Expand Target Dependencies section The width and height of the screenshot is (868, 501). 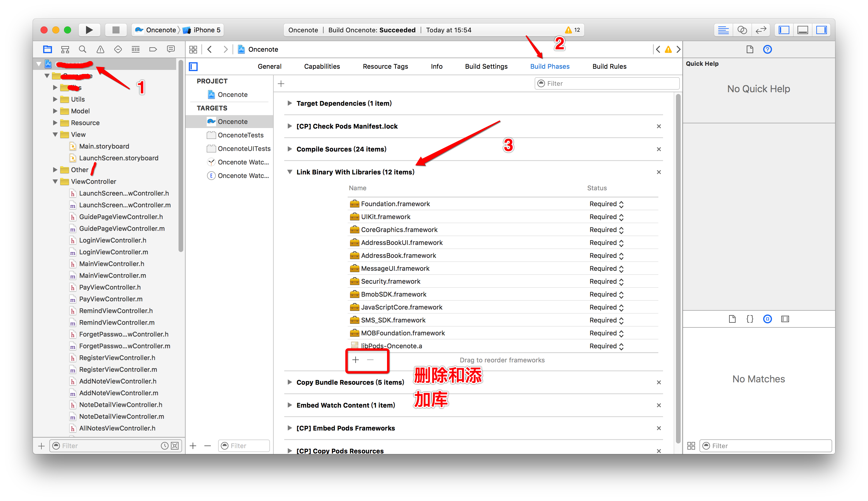click(290, 103)
